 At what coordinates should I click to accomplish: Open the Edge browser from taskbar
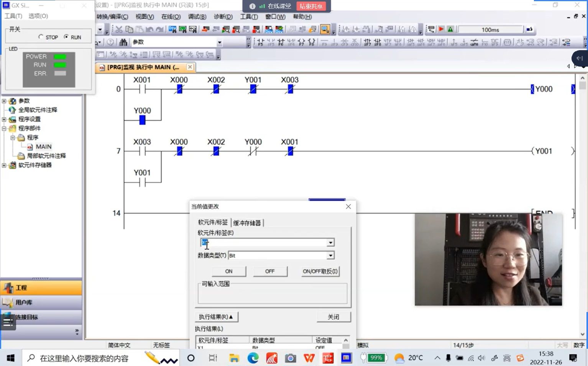[x=253, y=358]
